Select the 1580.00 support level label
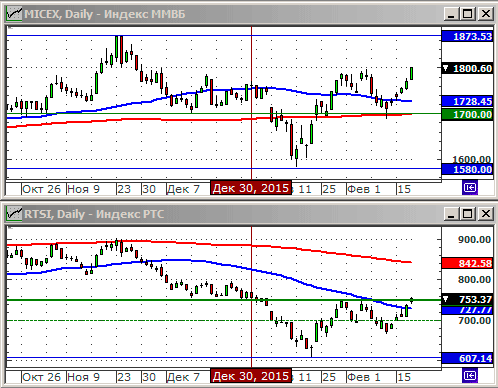The width and height of the screenshot is (498, 388). pos(467,169)
